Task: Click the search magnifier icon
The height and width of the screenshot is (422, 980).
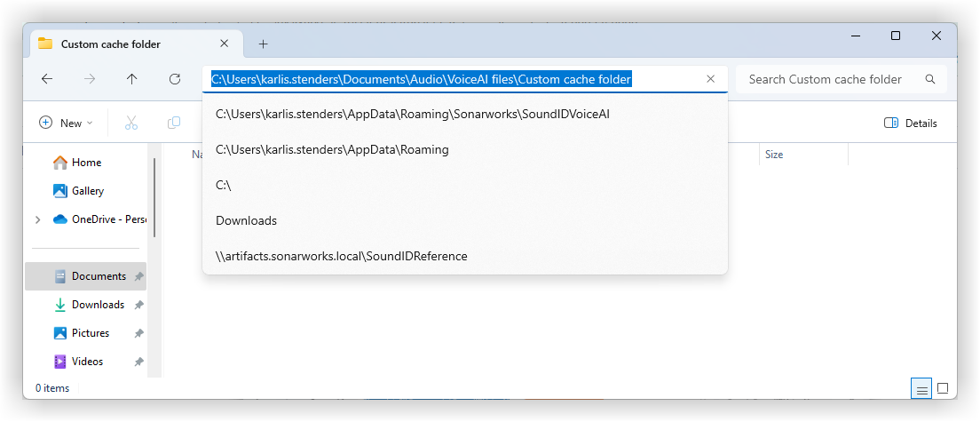Action: click(930, 79)
